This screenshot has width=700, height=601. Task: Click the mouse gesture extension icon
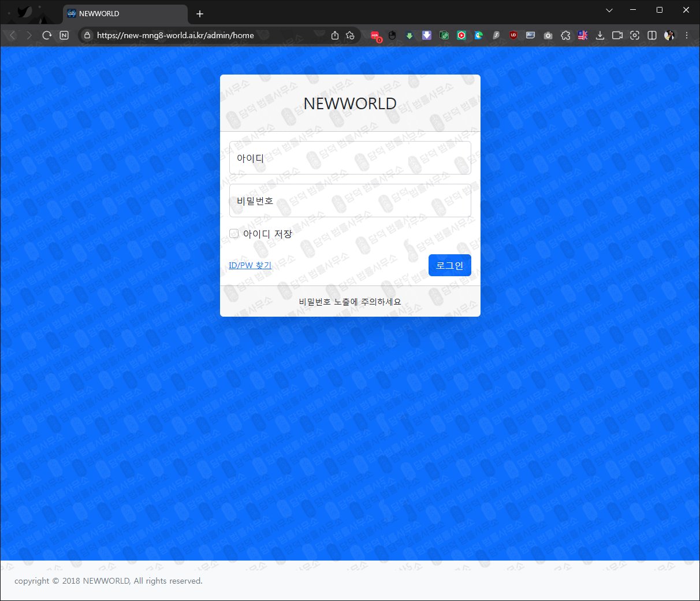392,35
